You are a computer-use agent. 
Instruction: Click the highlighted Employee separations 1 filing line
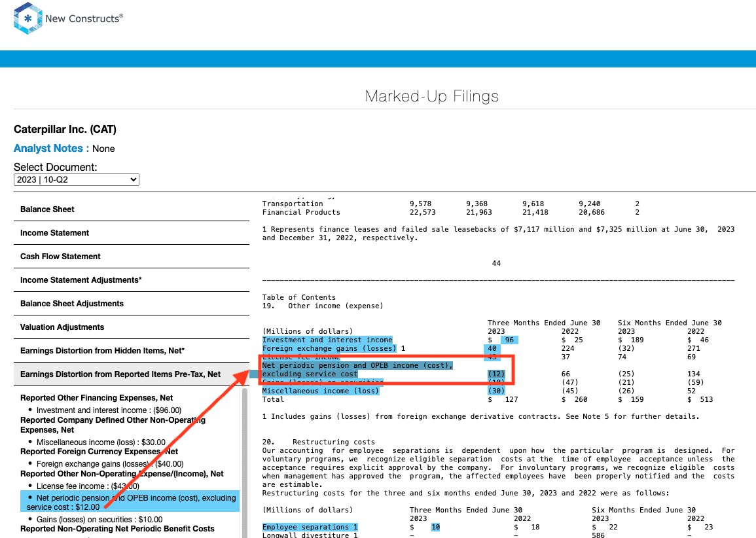click(310, 528)
